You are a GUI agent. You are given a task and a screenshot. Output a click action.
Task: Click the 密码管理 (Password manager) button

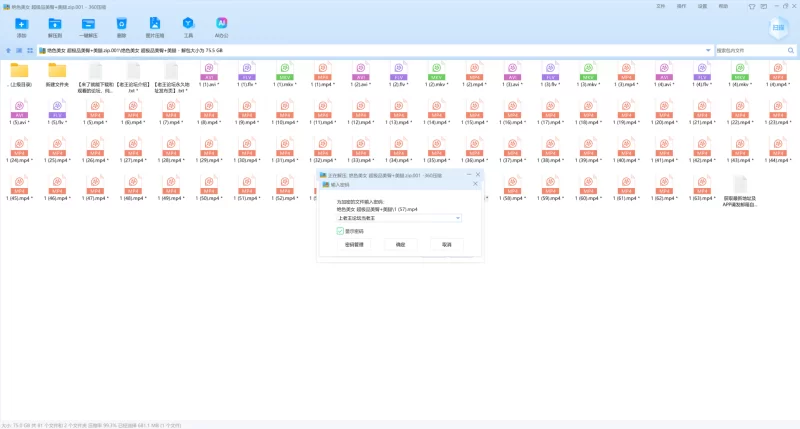356,244
